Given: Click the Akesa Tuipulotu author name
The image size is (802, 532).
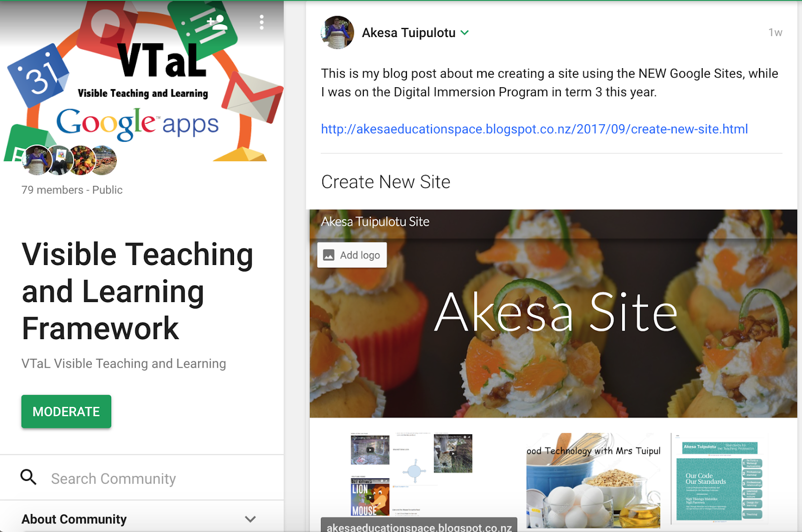Looking at the screenshot, I should coord(409,33).
